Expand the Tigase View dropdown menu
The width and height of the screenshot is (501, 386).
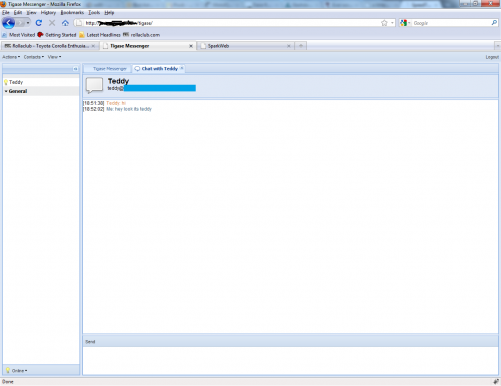pos(54,57)
